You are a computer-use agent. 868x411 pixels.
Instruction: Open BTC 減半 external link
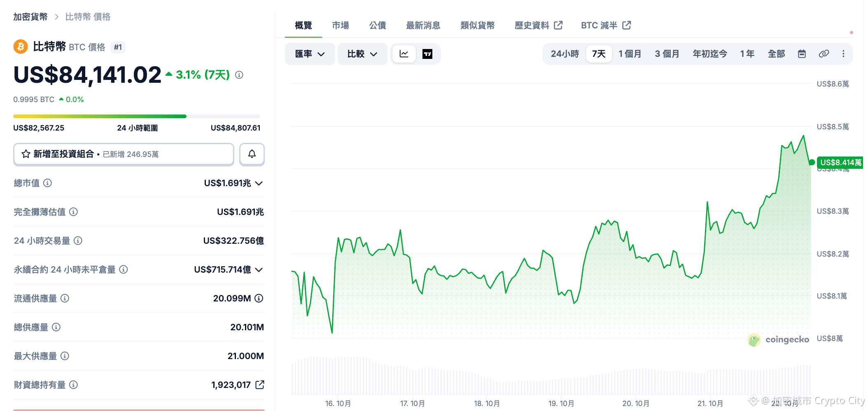[606, 26]
